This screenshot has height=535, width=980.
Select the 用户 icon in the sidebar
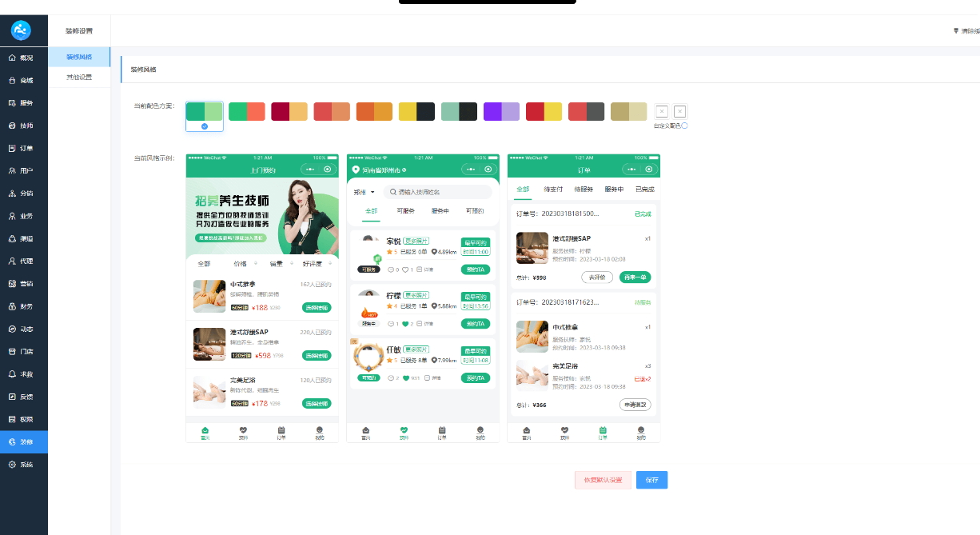click(x=24, y=170)
